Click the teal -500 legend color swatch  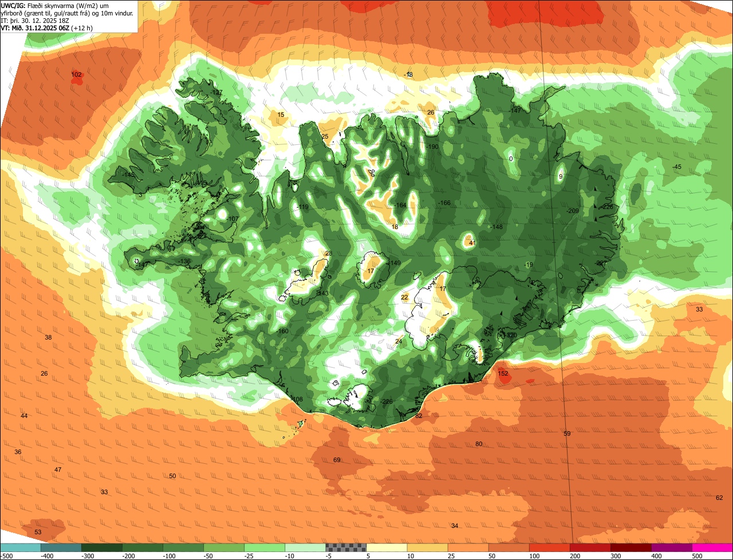pyautogui.click(x=20, y=547)
